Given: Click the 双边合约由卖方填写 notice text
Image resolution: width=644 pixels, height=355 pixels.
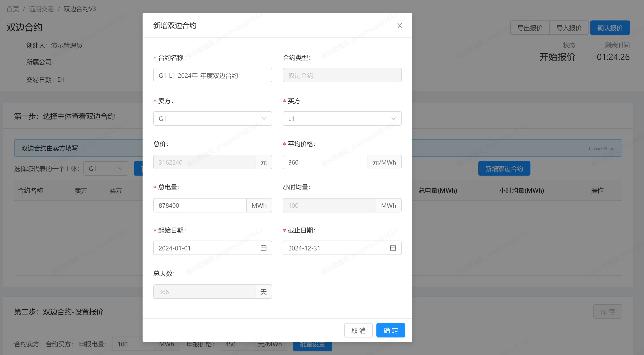Looking at the screenshot, I should [49, 148].
